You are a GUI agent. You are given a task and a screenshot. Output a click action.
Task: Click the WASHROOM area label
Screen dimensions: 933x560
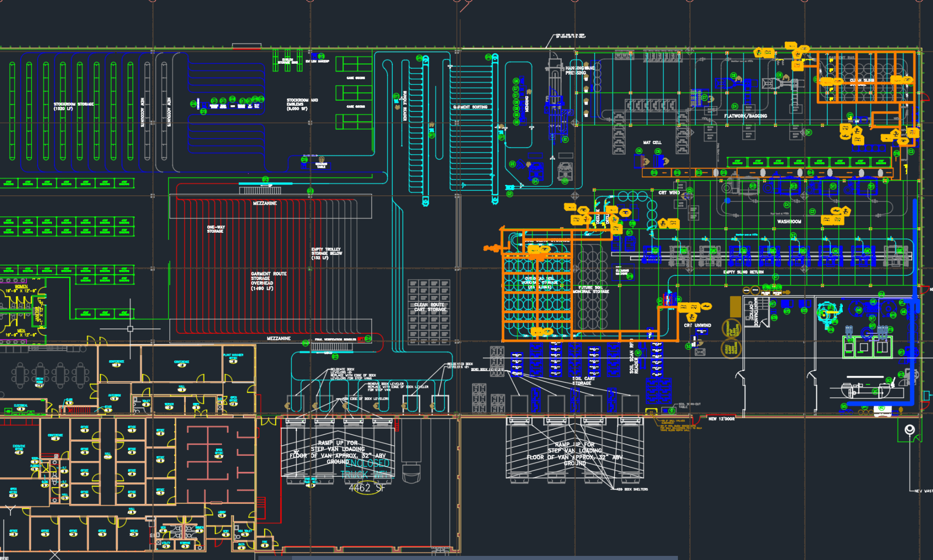pos(789,222)
